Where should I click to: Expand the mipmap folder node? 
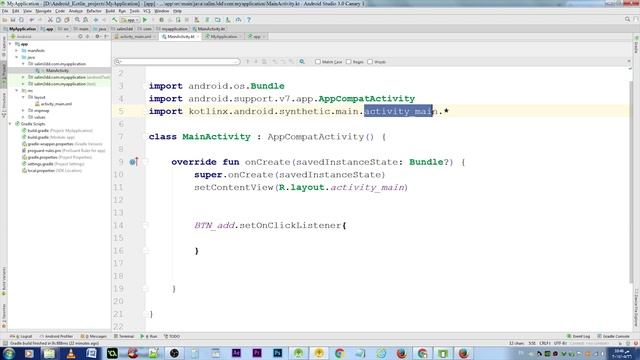(23, 111)
